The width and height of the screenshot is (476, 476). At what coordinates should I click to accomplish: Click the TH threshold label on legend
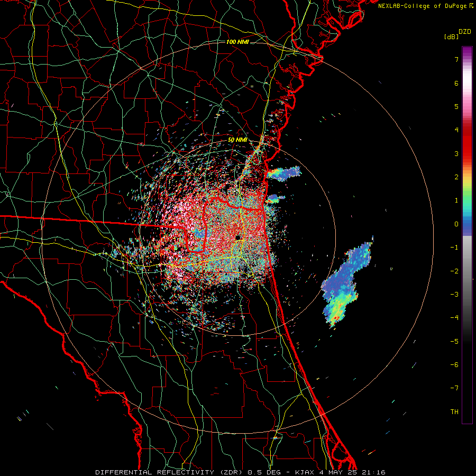pyautogui.click(x=454, y=412)
